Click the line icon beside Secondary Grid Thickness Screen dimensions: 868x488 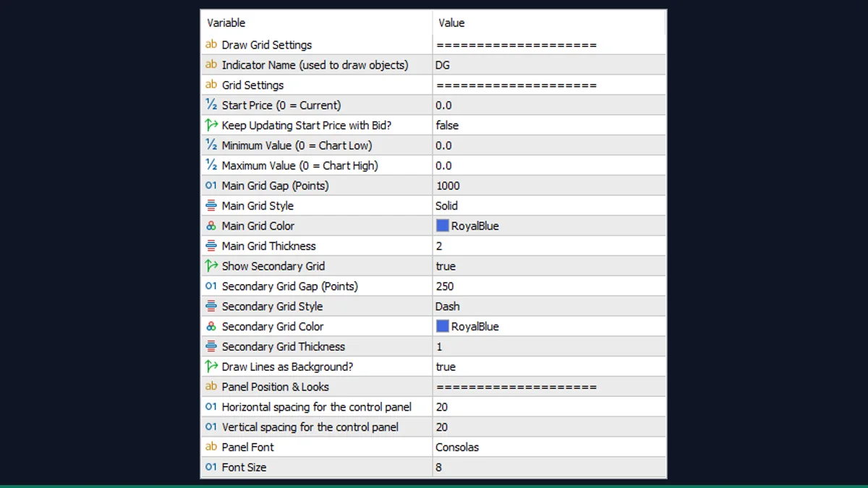(211, 346)
